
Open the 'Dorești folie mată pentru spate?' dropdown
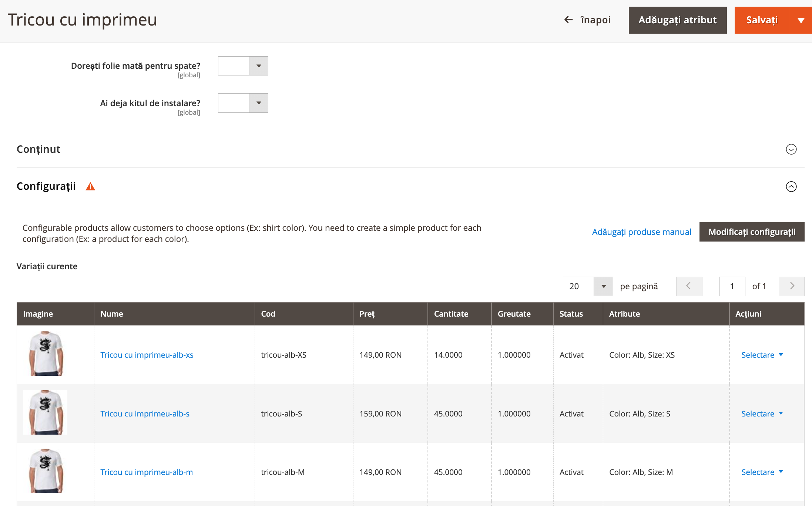pyautogui.click(x=243, y=66)
